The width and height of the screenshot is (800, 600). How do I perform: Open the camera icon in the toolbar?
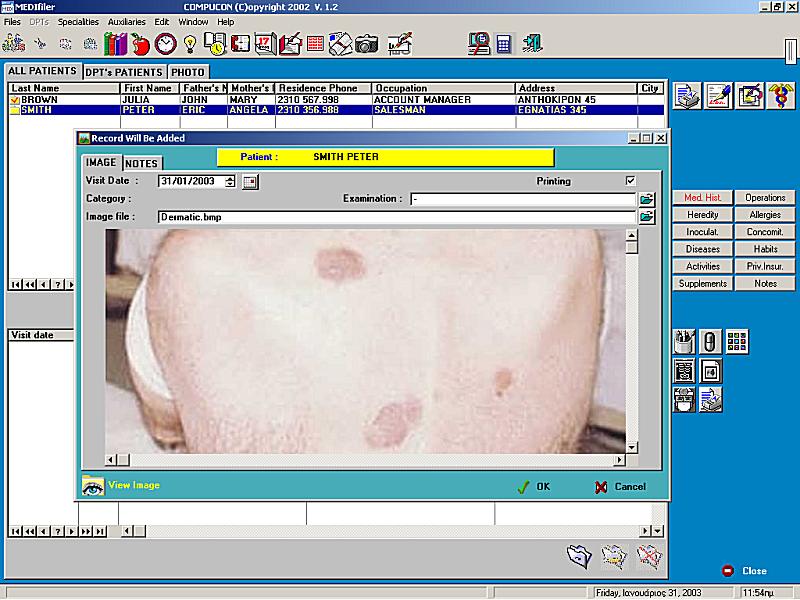[x=367, y=44]
